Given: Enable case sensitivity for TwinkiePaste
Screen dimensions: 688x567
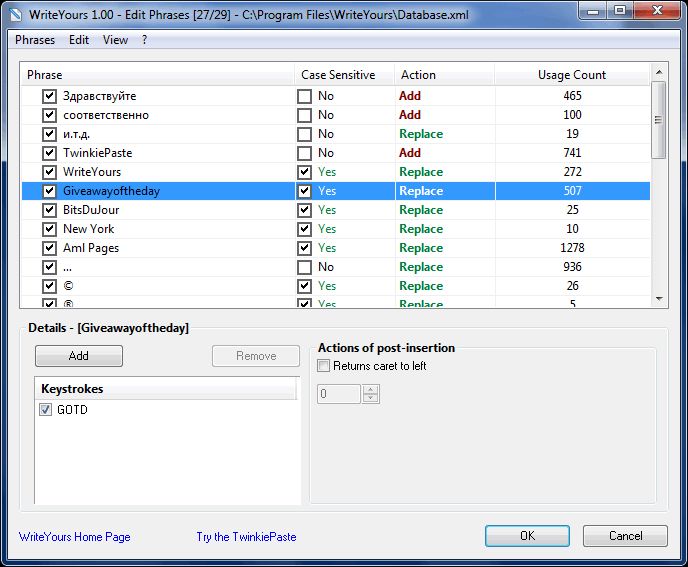Looking at the screenshot, I should pyautogui.click(x=304, y=153).
